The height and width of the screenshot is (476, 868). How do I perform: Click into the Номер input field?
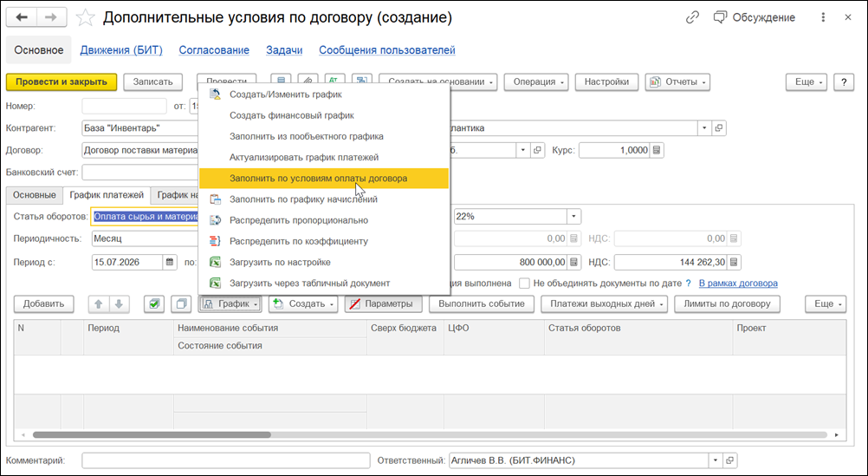pyautogui.click(x=124, y=106)
